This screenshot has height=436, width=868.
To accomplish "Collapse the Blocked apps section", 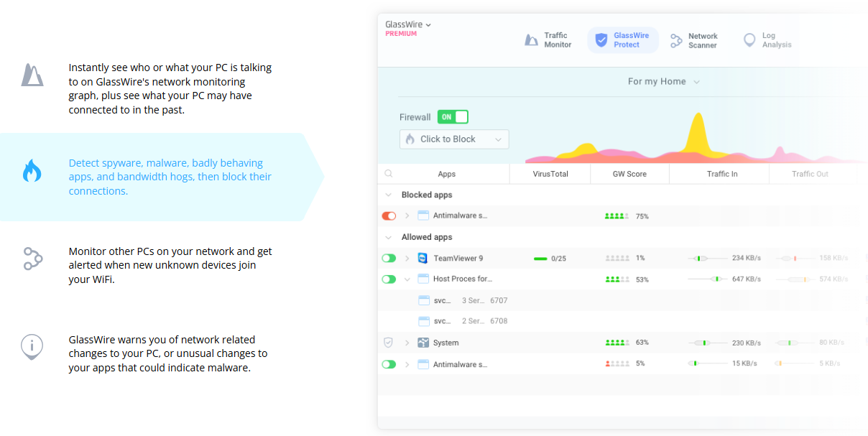I will [x=389, y=195].
